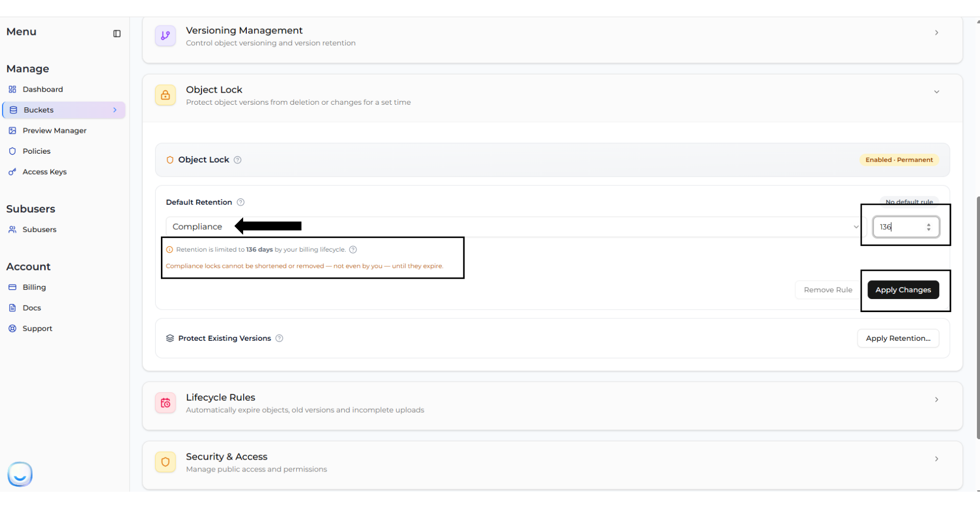The image size is (980, 508).
Task: Open the Versioning Management heading
Action: [x=244, y=31]
